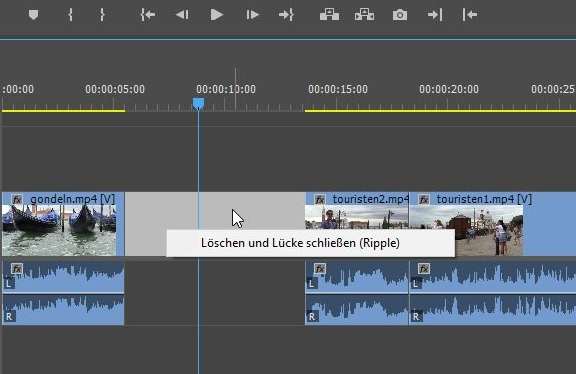Go to next edit point

point(435,15)
